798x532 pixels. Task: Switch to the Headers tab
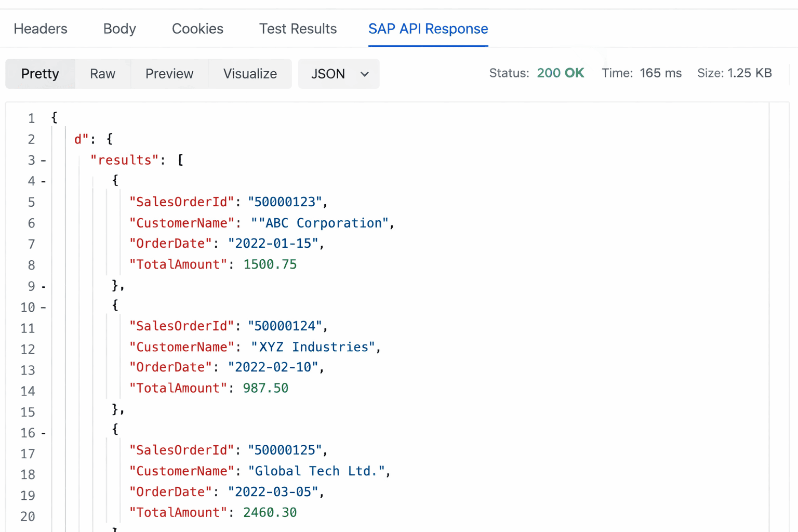click(40, 29)
